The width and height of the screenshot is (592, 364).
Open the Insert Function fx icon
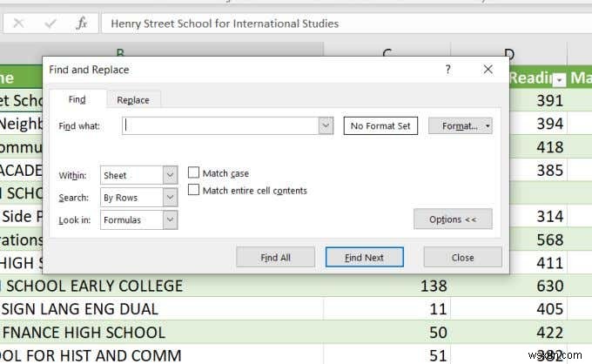coord(81,24)
